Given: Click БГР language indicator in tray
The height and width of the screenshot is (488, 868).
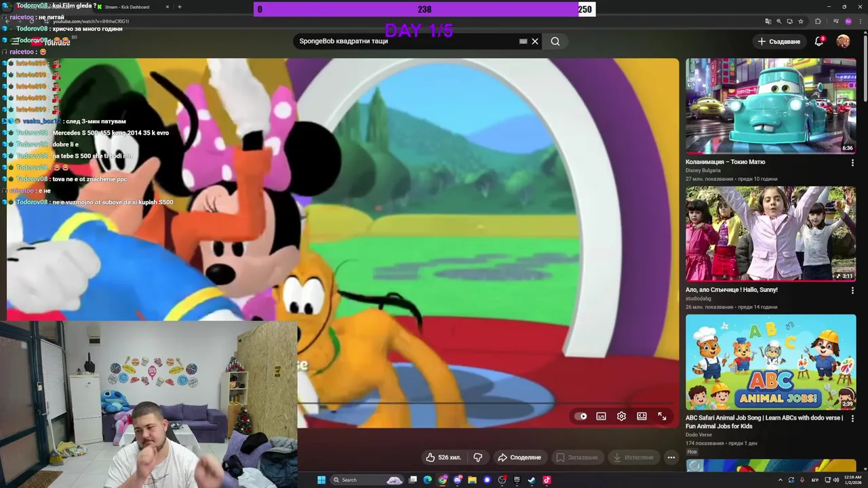Looking at the screenshot, I should point(815,480).
